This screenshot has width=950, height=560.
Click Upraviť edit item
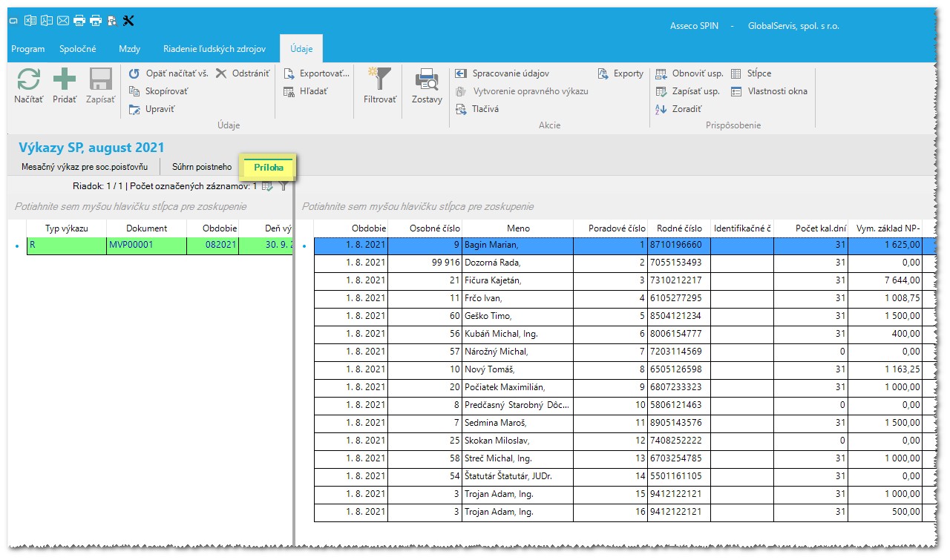(x=151, y=109)
